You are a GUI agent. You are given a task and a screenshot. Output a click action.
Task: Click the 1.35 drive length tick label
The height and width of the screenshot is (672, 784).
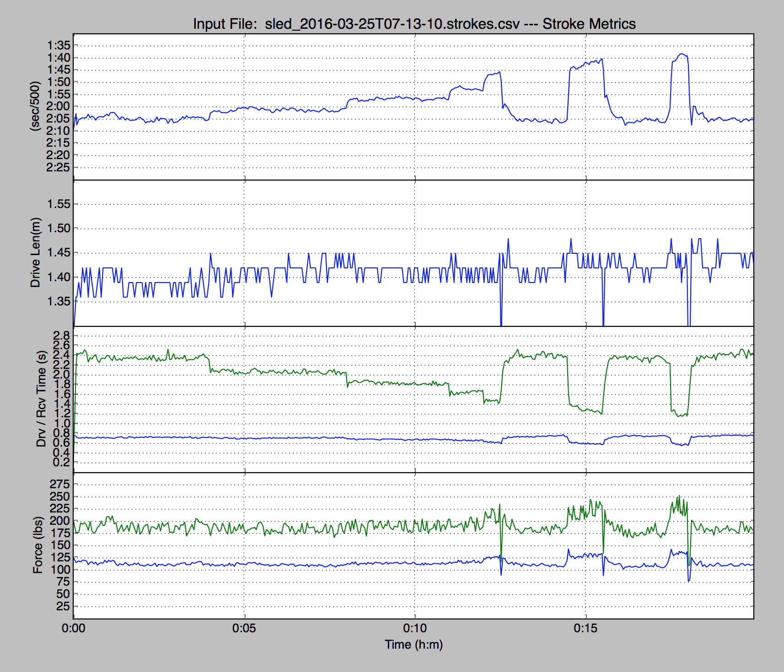pyautogui.click(x=59, y=301)
